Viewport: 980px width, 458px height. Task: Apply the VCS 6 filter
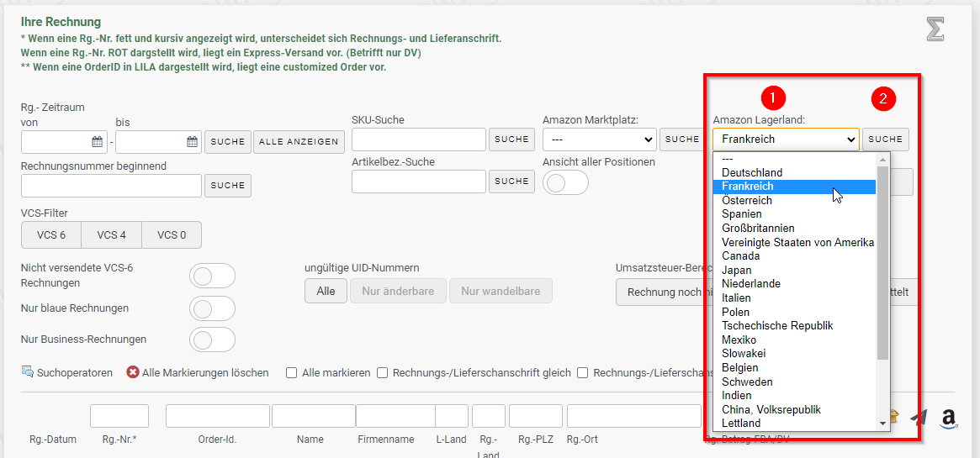(x=51, y=235)
